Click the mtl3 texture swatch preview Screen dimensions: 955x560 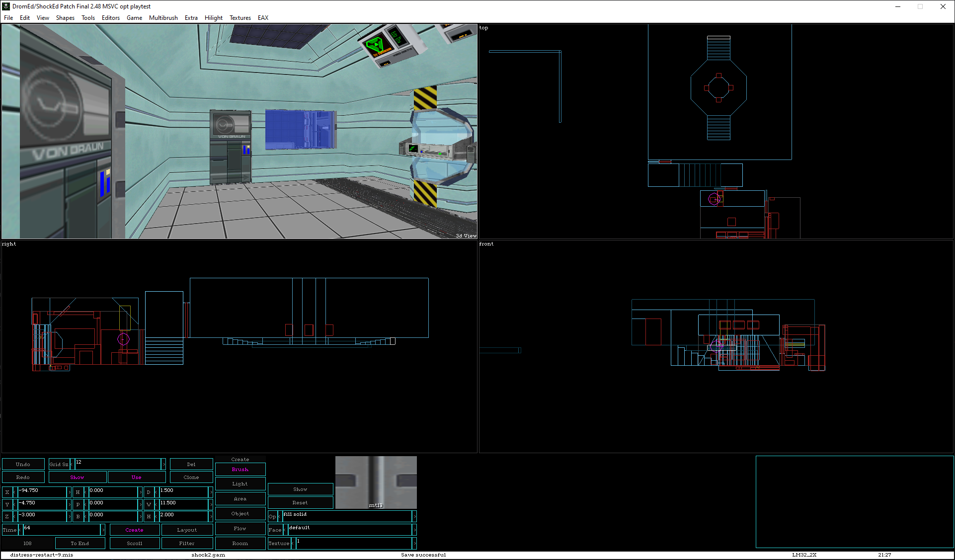point(376,482)
